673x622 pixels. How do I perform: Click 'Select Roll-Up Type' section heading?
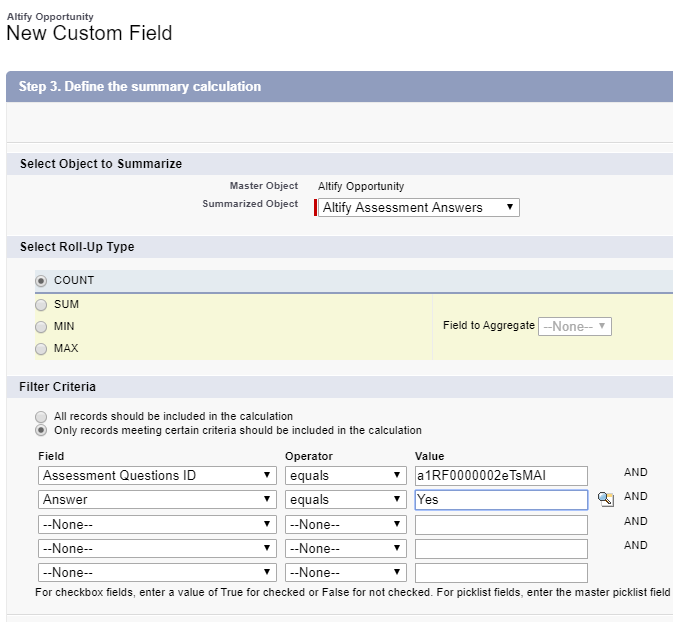(77, 247)
